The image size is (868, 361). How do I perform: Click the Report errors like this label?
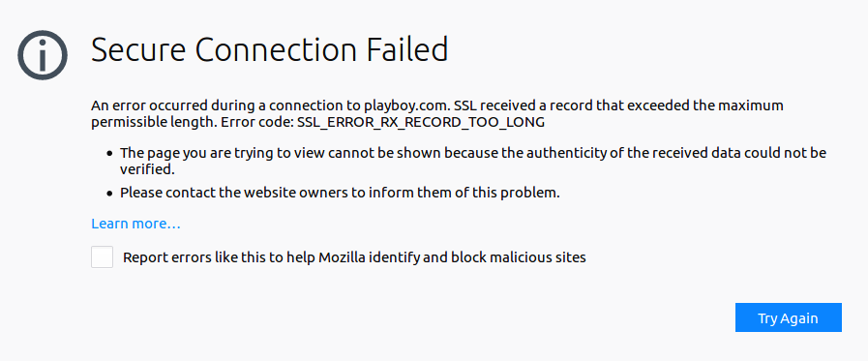point(354,257)
